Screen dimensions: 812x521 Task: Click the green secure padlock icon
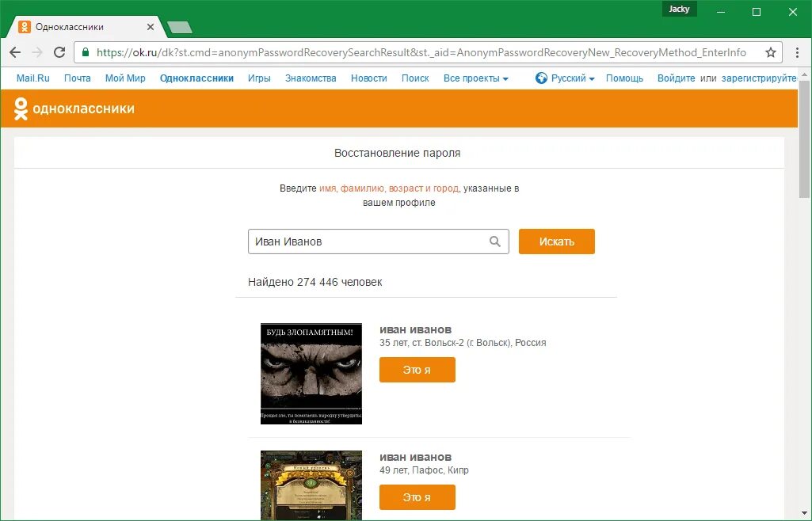86,52
